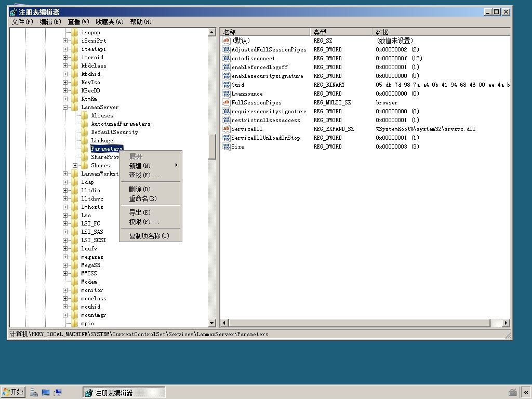Click the string icon beside NullSessionPipes

(x=227, y=102)
